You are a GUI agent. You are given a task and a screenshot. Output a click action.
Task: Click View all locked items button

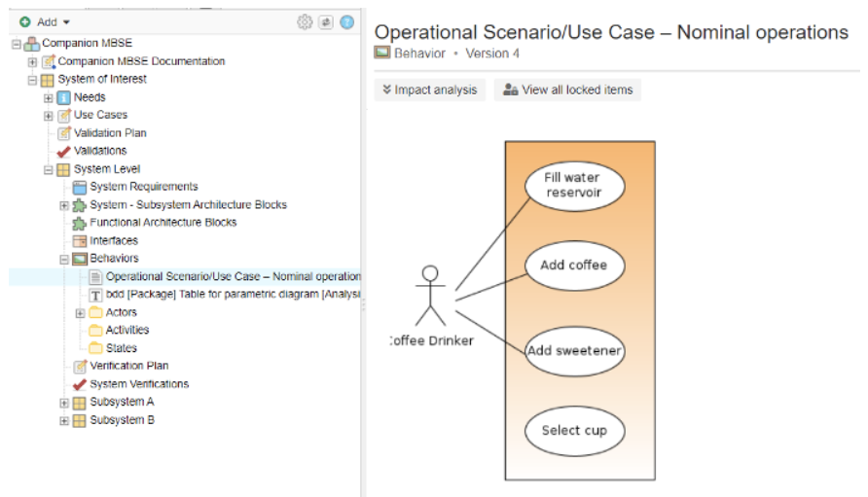point(567,89)
